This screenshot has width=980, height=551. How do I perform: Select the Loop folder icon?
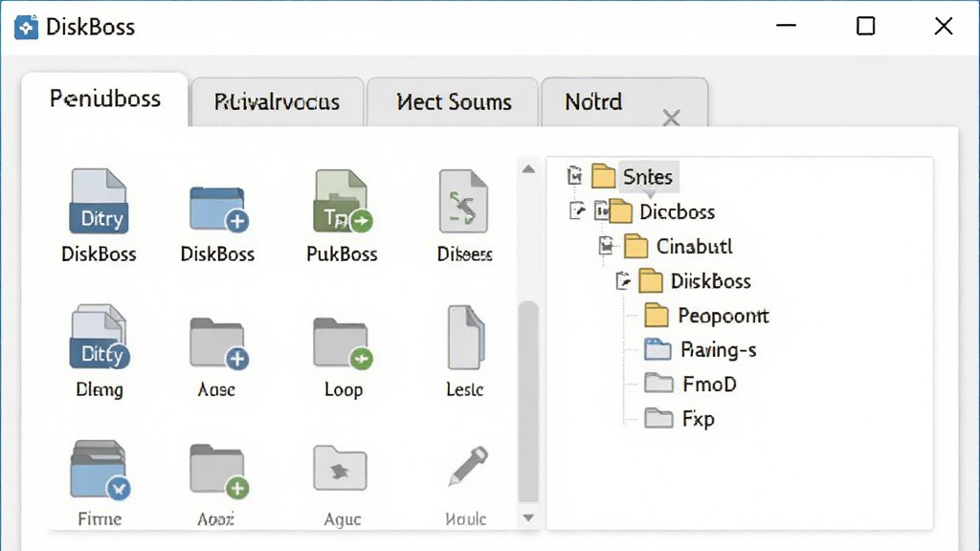click(343, 343)
